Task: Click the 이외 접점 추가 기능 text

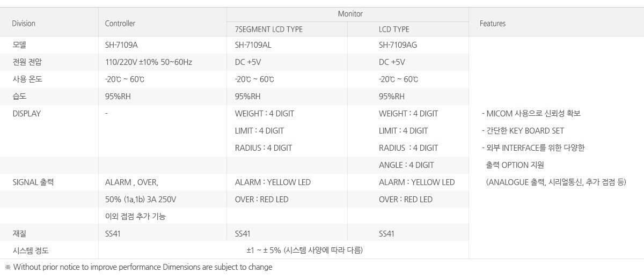Action: coord(135,217)
